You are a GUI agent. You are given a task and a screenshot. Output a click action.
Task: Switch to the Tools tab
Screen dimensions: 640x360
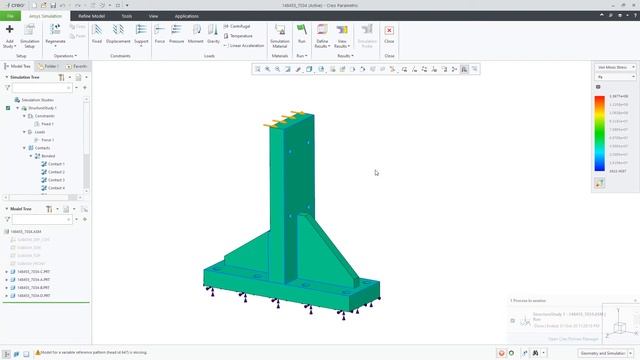[127, 16]
